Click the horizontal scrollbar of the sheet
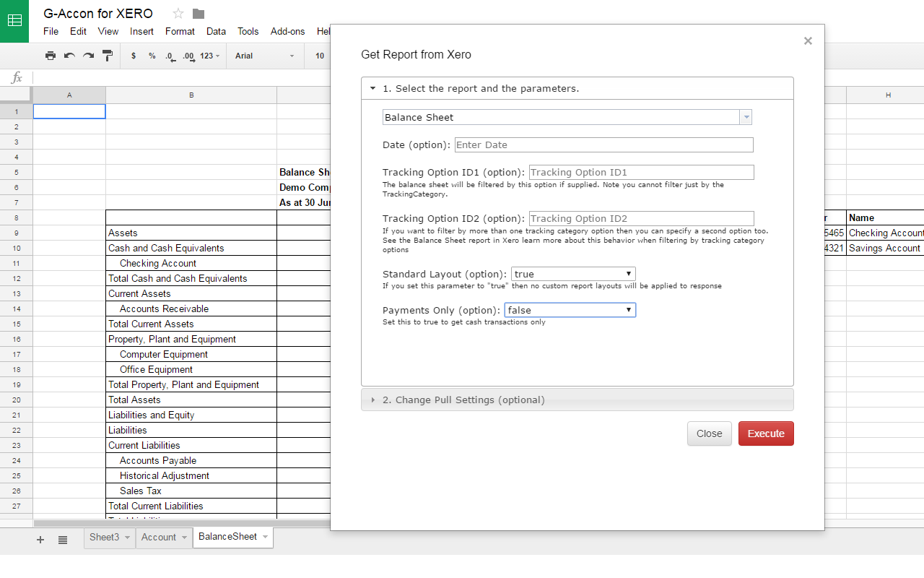 pos(182,523)
